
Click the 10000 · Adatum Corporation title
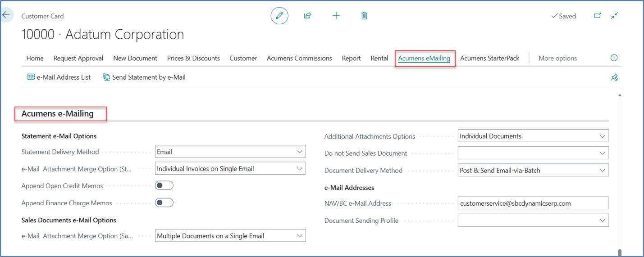tap(103, 34)
